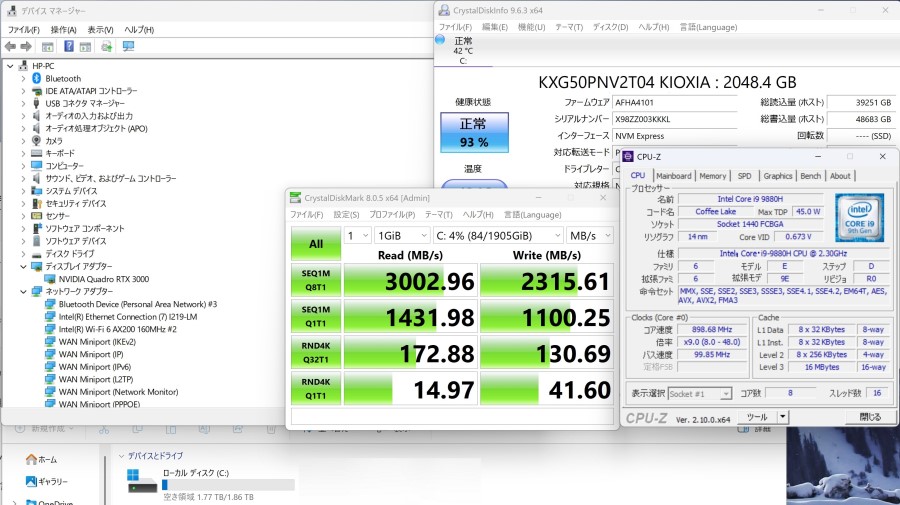Open the ツール dropdown arrow in CPU-Z

tap(783, 417)
